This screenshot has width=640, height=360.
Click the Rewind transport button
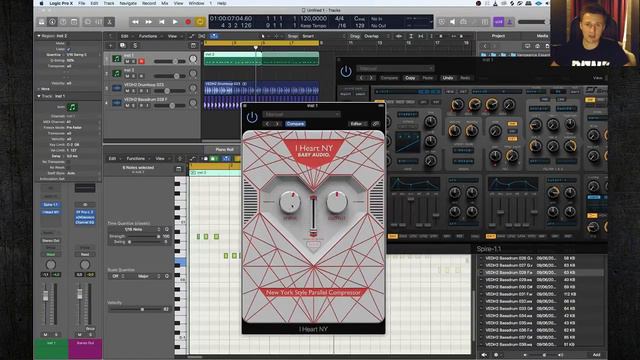135,22
